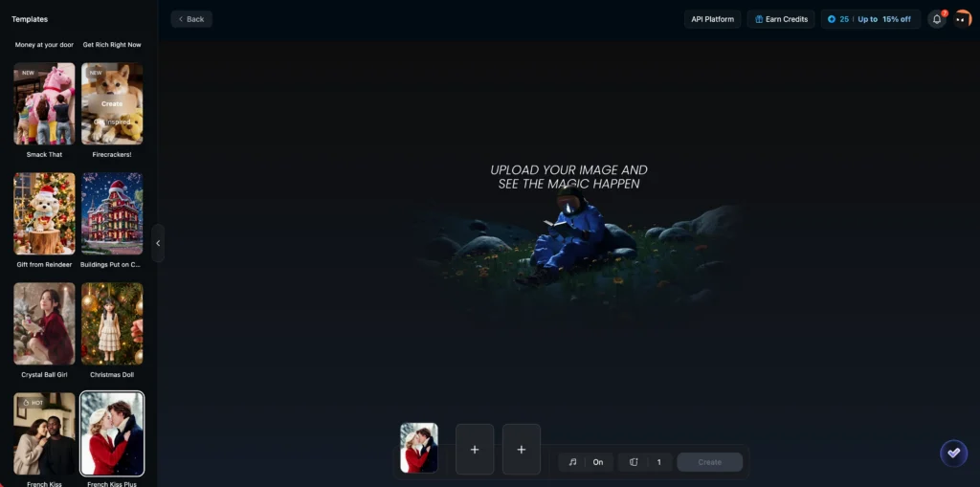
Task: Open the Earn Credits page
Action: pos(781,19)
